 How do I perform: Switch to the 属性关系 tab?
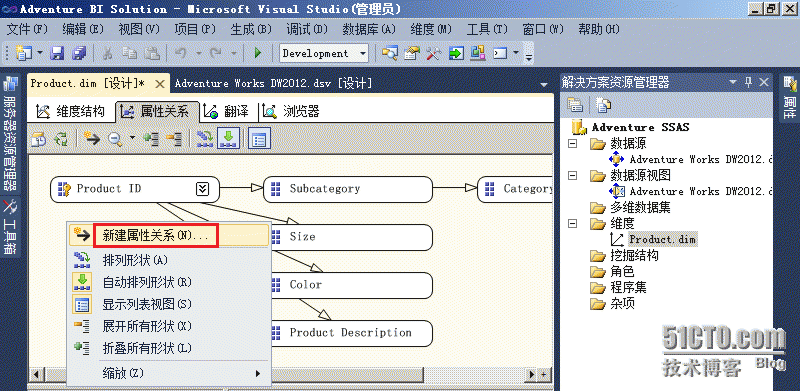point(158,111)
